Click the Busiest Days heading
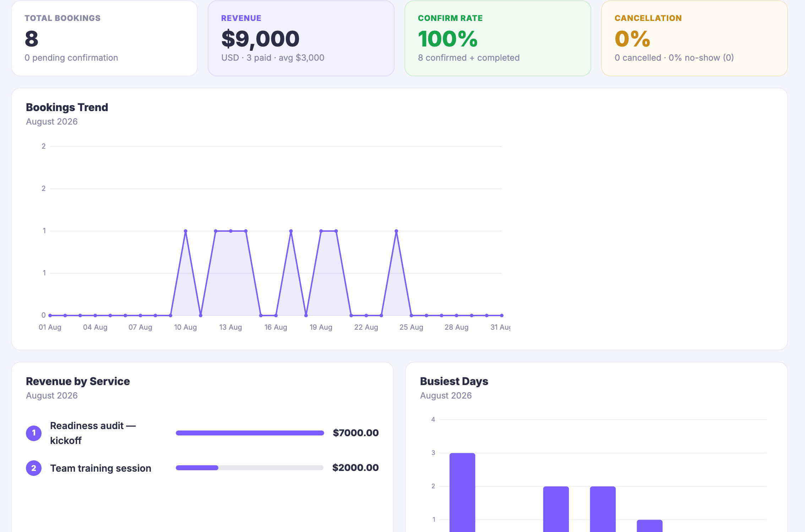Image resolution: width=805 pixels, height=532 pixels. (x=454, y=381)
